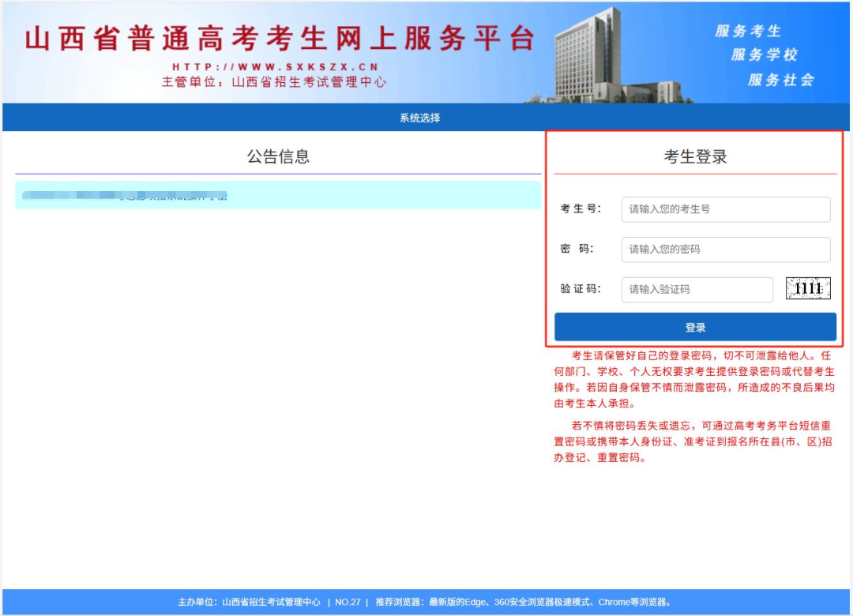Switch to the 公告信息 section heading
Viewport: 853px width, 616px height.
tap(277, 156)
